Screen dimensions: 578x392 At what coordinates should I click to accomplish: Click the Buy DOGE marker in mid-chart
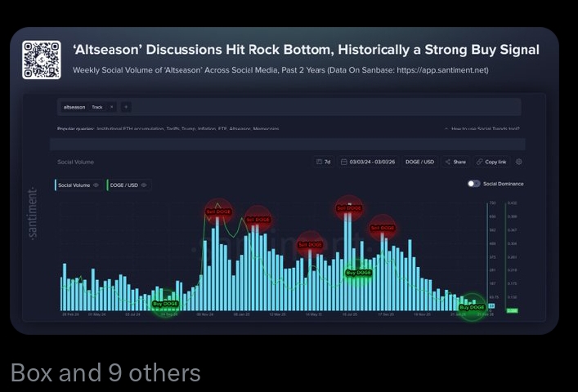click(x=358, y=272)
